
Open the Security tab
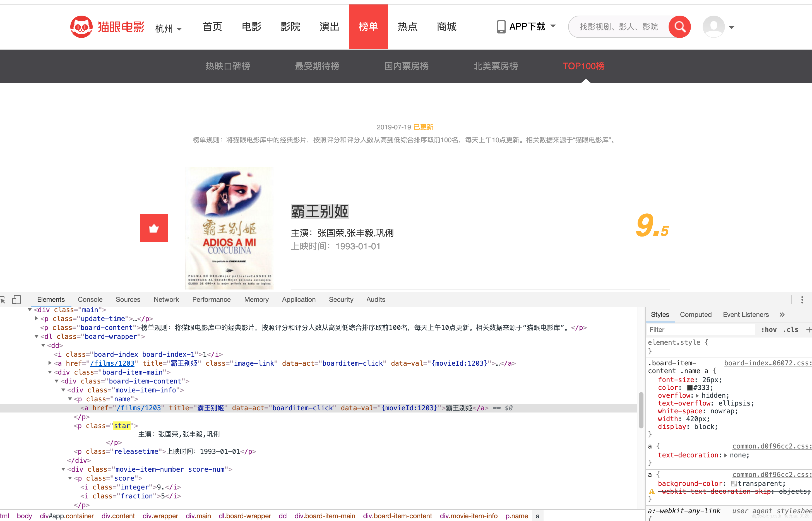point(341,300)
